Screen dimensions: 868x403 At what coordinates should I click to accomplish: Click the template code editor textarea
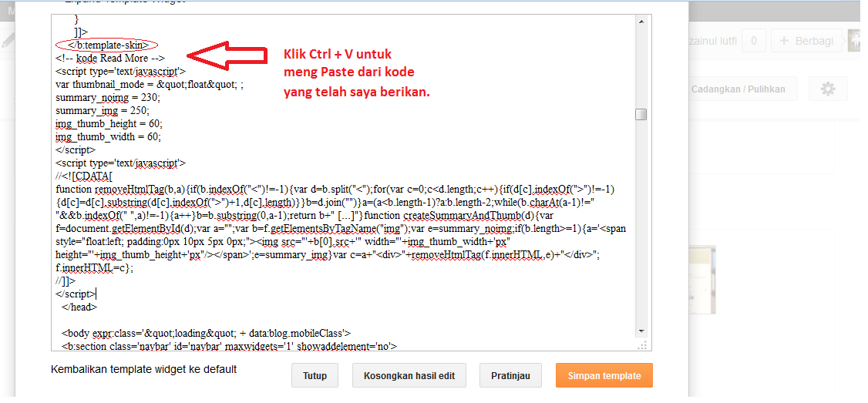coord(351,183)
